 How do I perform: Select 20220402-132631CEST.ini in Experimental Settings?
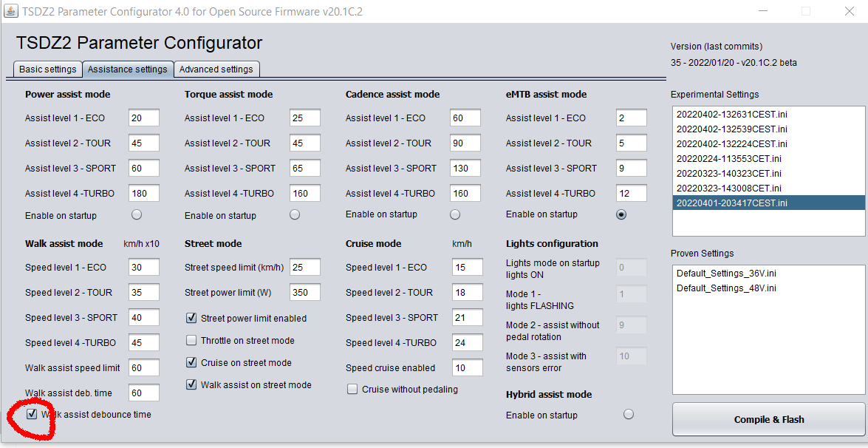point(768,114)
